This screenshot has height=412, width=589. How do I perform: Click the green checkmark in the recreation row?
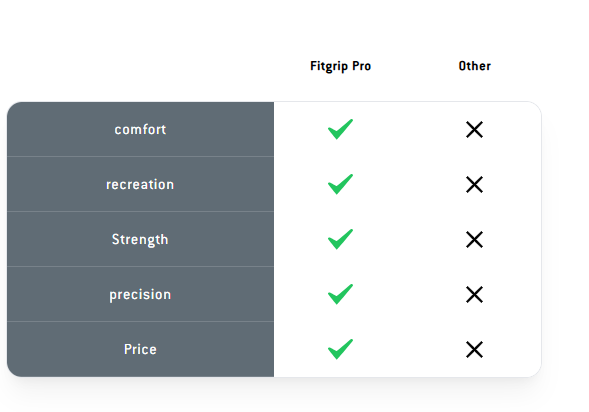tap(340, 184)
